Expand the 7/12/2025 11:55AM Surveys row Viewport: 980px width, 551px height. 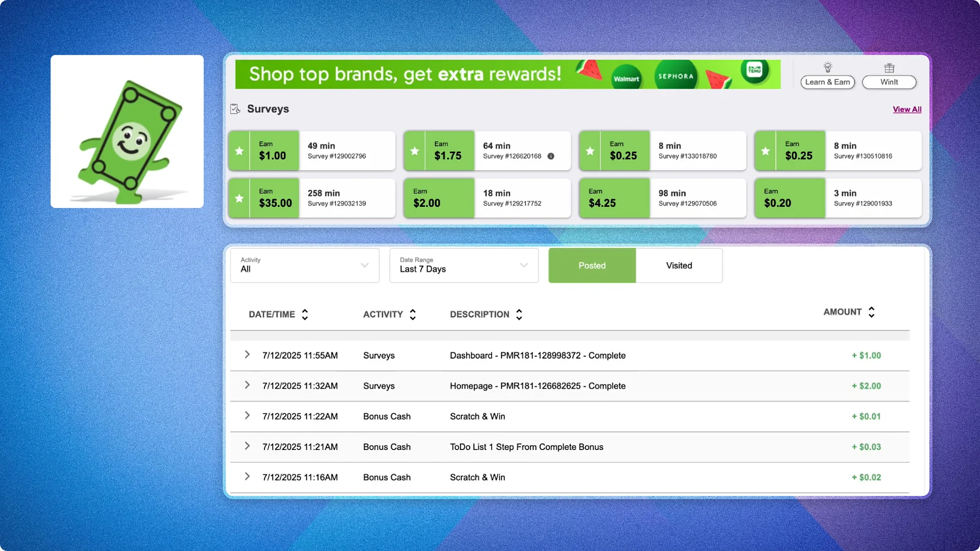(247, 354)
